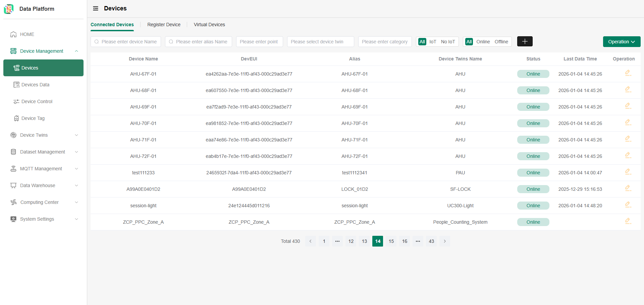The width and height of the screenshot is (644, 305).
Task: Select the No IoT filter option
Action: click(448, 42)
